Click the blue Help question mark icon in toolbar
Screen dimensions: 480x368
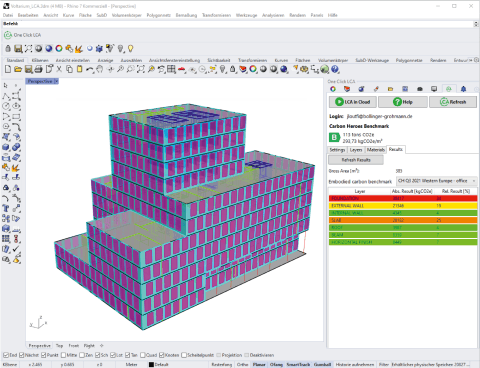tap(335, 69)
